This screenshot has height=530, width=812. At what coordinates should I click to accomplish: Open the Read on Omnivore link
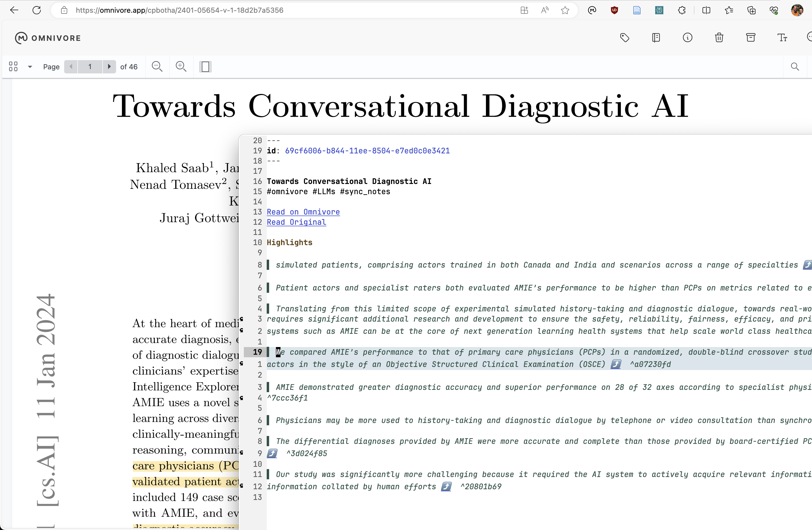pos(303,212)
